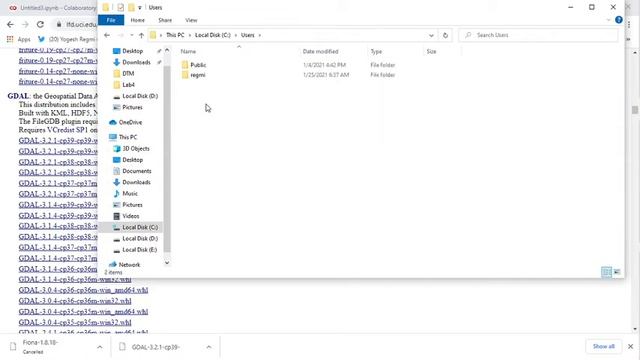Click Show all downloads button
The width and height of the screenshot is (640, 360).
[604, 347]
